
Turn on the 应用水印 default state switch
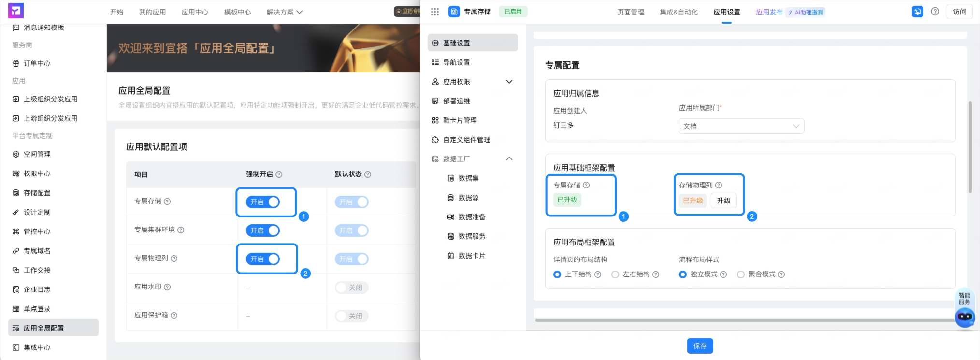pos(352,288)
